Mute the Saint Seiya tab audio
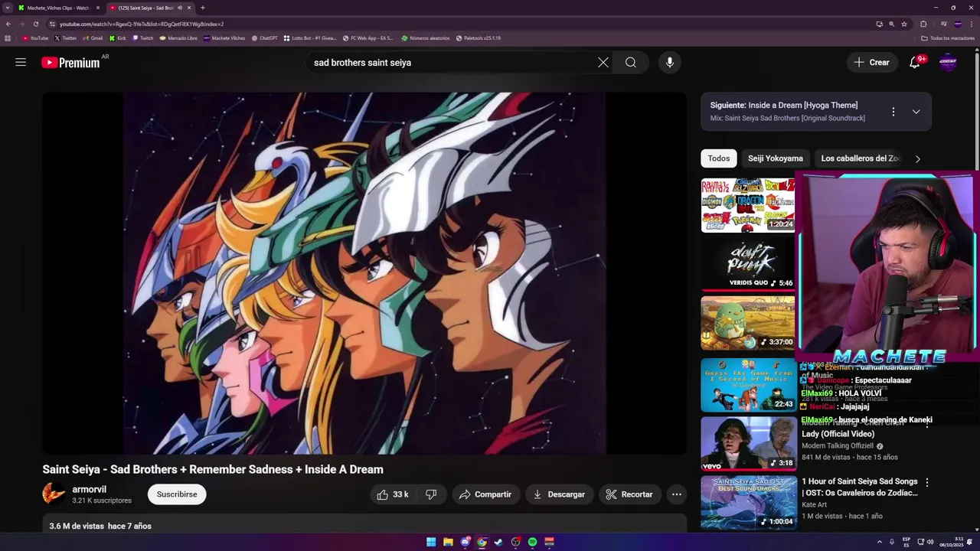 click(x=180, y=8)
